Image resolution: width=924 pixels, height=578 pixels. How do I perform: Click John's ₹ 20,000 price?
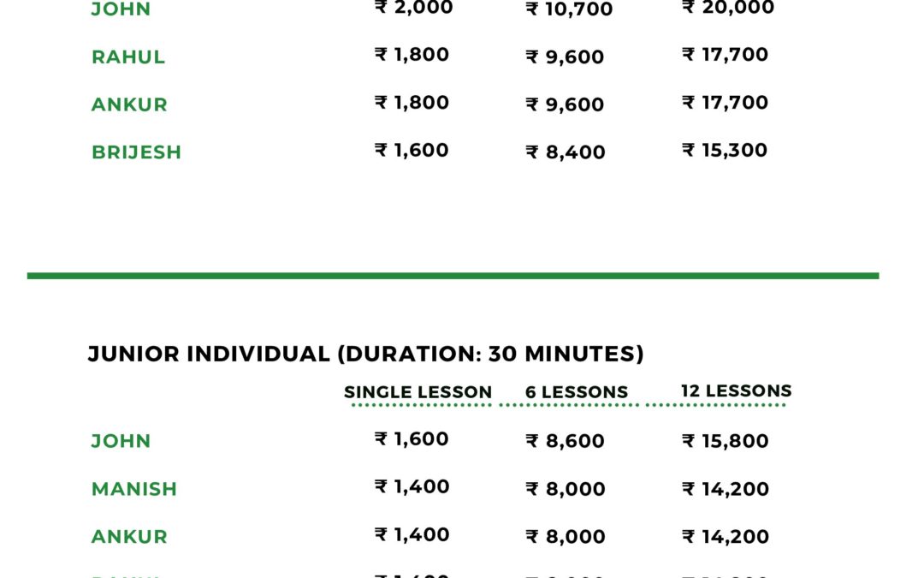(728, 8)
